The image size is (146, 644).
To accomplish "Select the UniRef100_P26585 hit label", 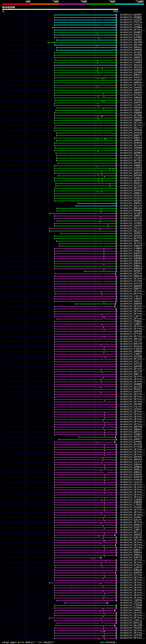I will click(x=131, y=62).
